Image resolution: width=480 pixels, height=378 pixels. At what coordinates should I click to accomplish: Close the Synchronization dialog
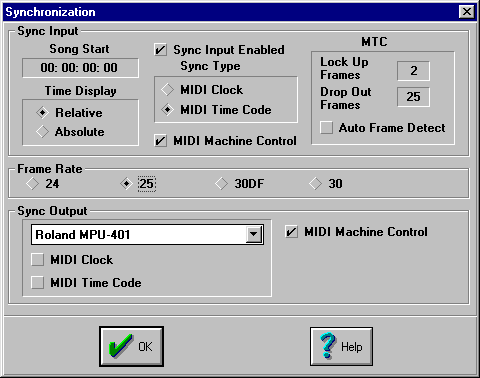coord(467,12)
